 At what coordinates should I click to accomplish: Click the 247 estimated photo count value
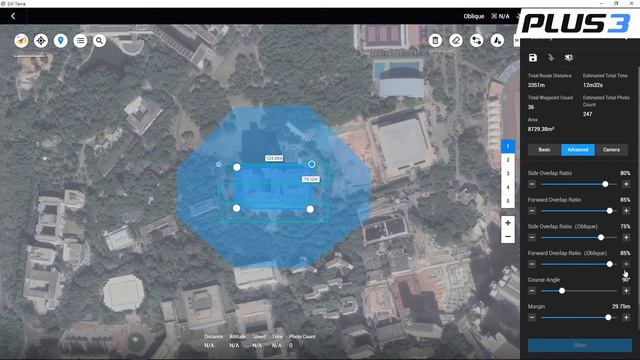coord(587,114)
